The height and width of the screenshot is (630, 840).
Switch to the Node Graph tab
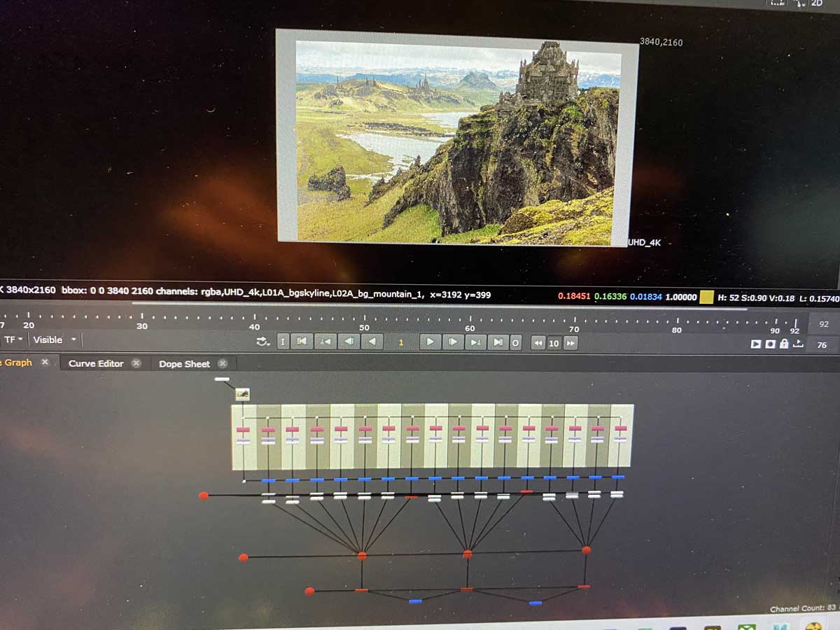click(x=15, y=363)
